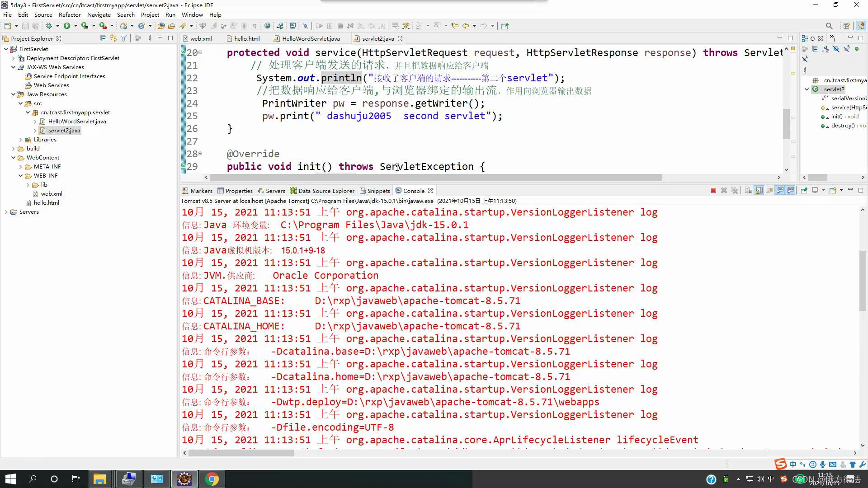Open the Refactor menu
Viewport: 868px width, 488px height.
click(x=70, y=14)
